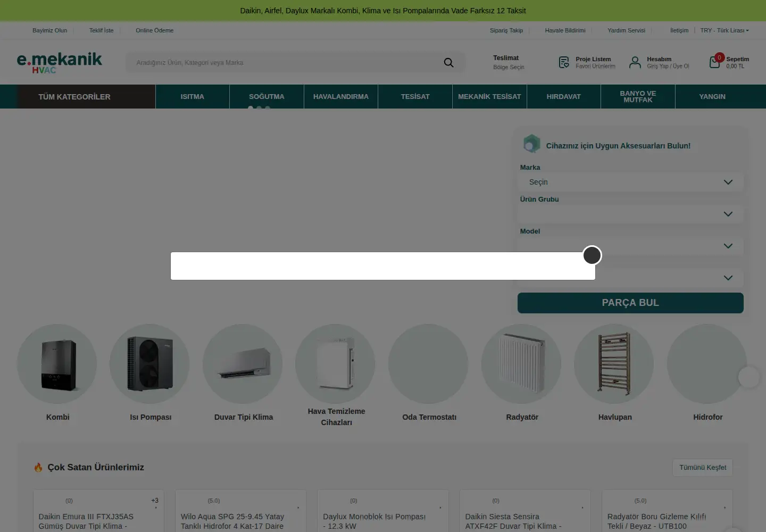Expand the Model dropdown
The height and width of the screenshot is (532, 766).
point(630,246)
